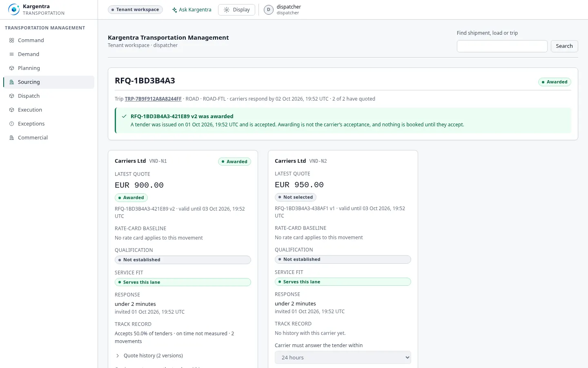Click the Command grid icon in sidebar
This screenshot has width=588, height=368.
pos(11,40)
